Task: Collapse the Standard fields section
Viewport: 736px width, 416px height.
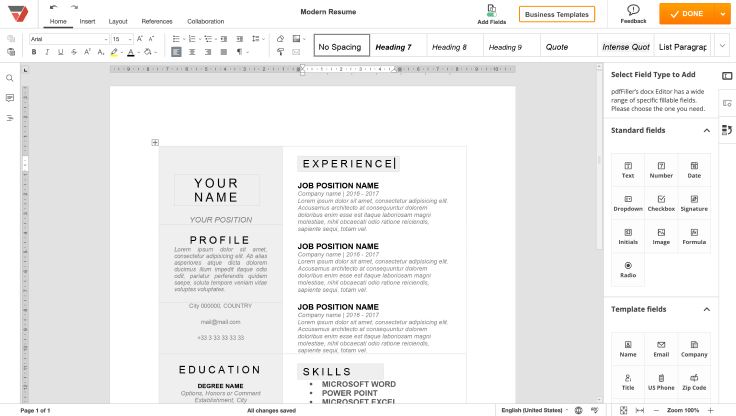Action: pos(706,130)
